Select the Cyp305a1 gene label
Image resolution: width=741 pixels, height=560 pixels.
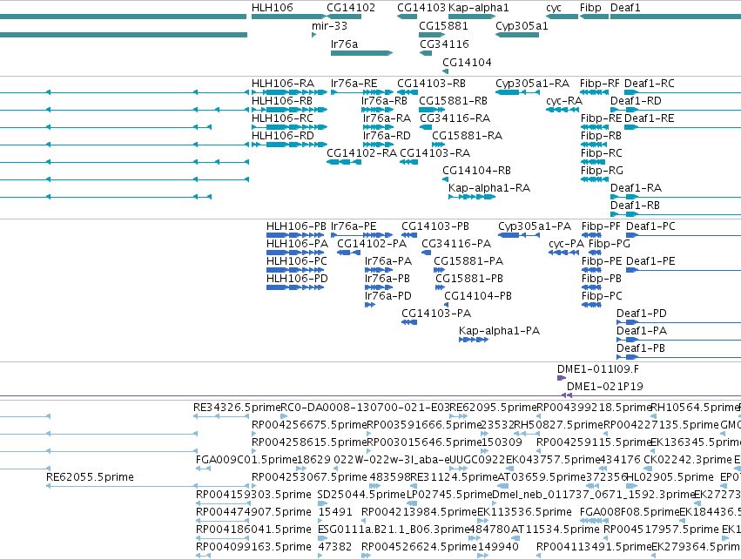522,26
